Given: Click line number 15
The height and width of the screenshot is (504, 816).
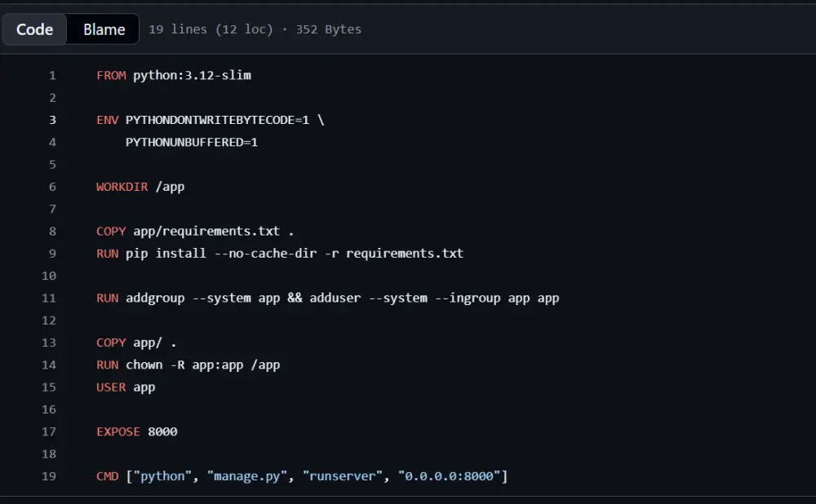Looking at the screenshot, I should pos(49,387).
